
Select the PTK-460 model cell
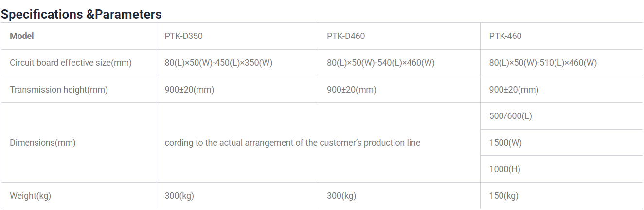505,36
